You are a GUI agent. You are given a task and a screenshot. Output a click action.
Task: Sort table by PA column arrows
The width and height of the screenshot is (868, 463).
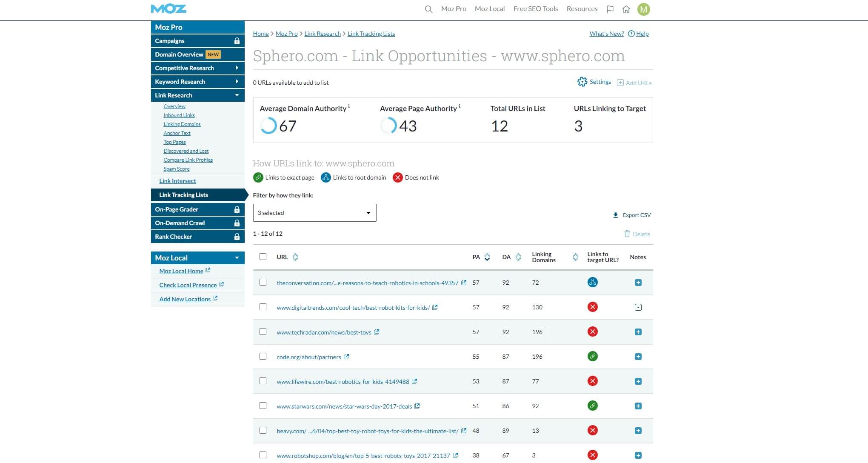(x=487, y=257)
